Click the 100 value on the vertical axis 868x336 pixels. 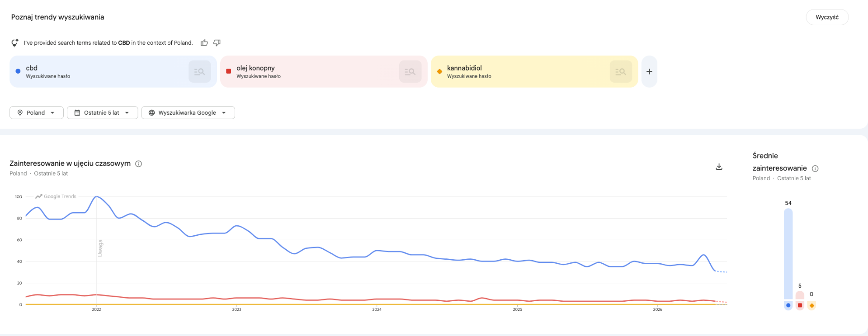point(19,197)
